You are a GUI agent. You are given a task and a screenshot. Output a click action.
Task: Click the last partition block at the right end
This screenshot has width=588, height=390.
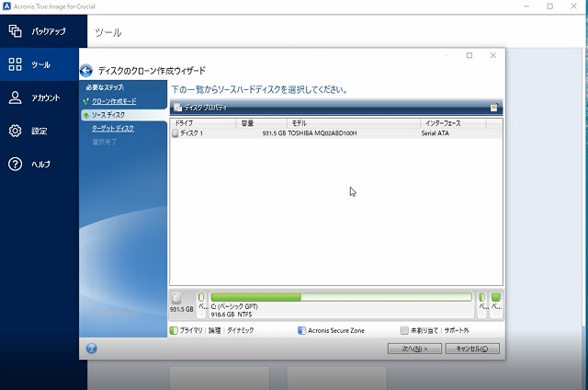point(496,304)
